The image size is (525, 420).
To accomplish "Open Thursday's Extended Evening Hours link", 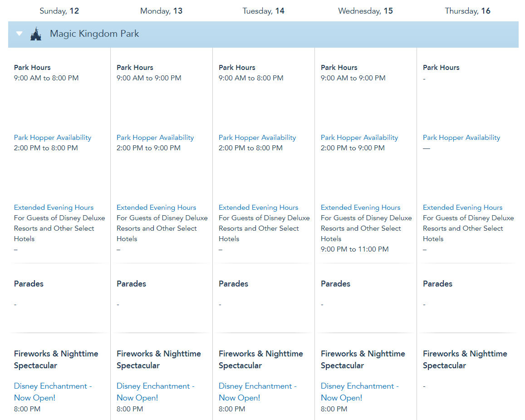I will pyautogui.click(x=462, y=208).
